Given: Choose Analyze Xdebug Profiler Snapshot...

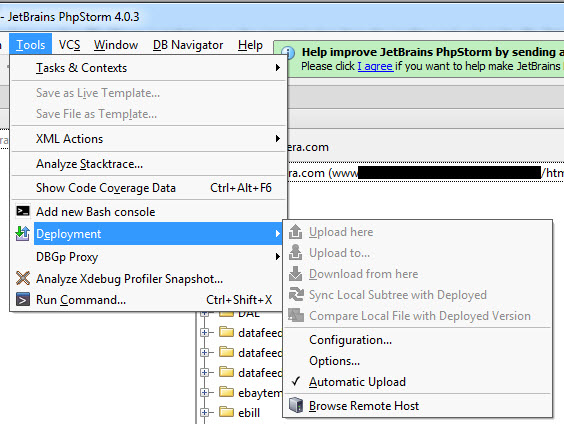Looking at the screenshot, I should click(x=149, y=279).
